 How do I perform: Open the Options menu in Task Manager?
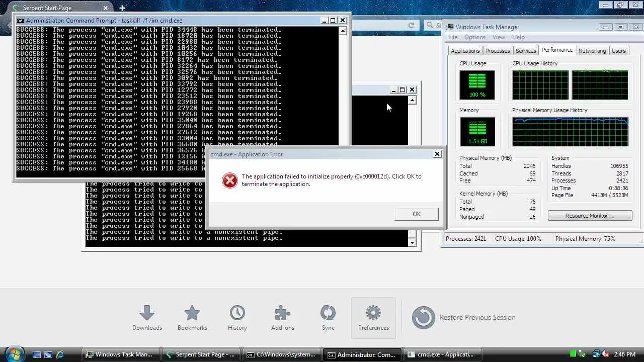tap(475, 37)
